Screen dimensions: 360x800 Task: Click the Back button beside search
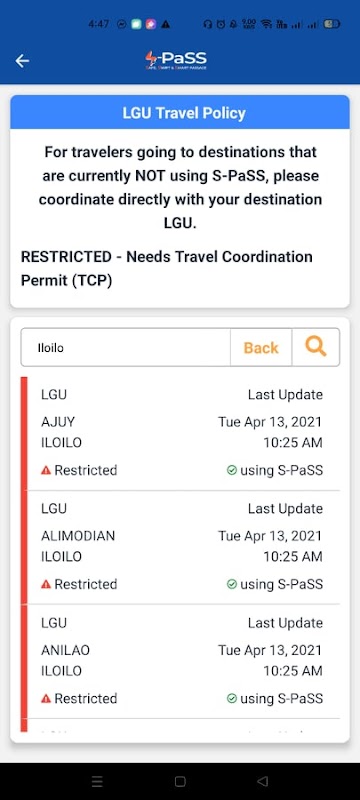(x=261, y=347)
